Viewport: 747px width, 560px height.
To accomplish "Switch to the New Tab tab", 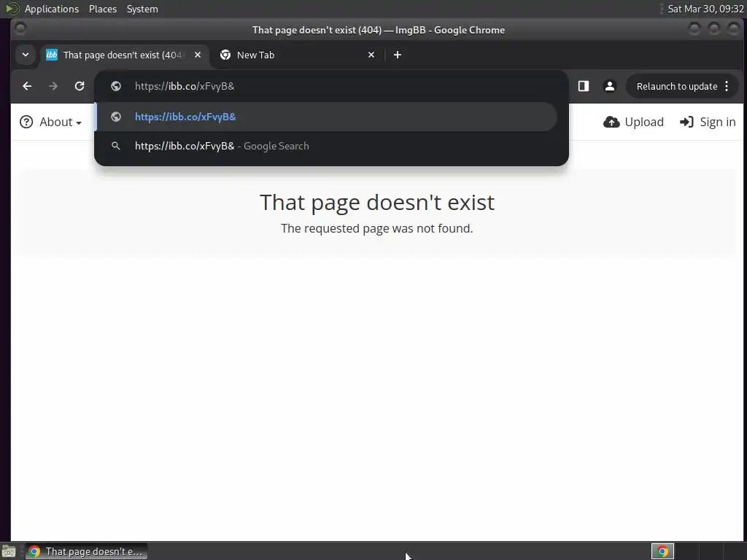I will point(298,55).
